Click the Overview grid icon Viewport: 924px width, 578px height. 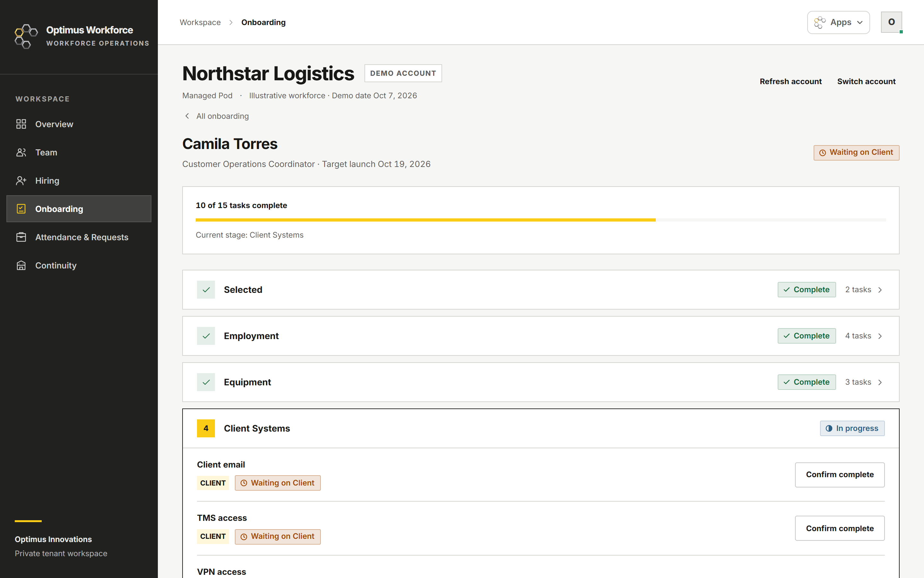(x=21, y=124)
